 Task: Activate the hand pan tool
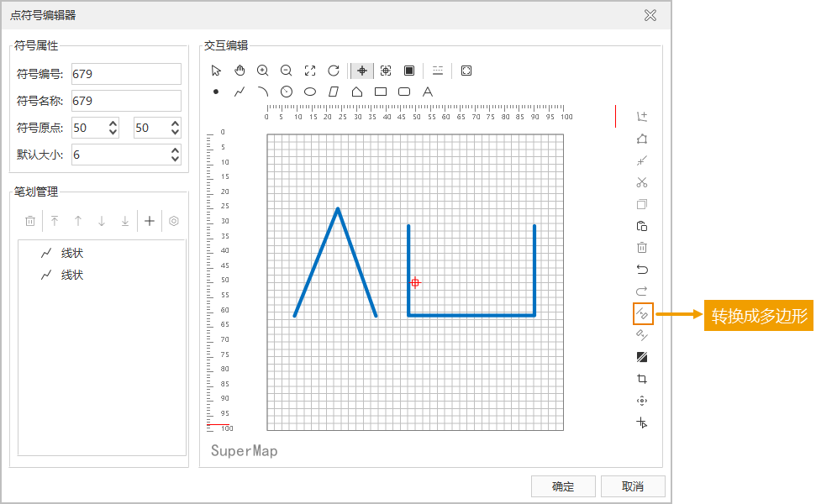[x=240, y=71]
